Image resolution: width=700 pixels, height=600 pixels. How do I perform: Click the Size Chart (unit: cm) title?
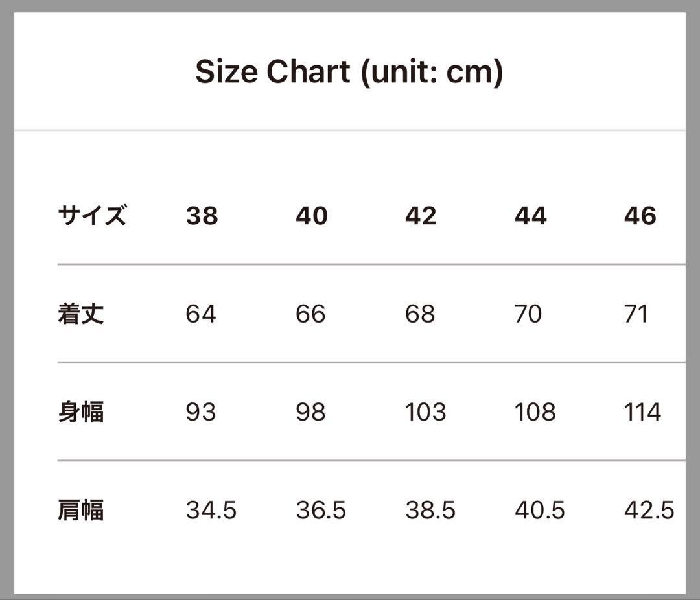click(x=349, y=71)
